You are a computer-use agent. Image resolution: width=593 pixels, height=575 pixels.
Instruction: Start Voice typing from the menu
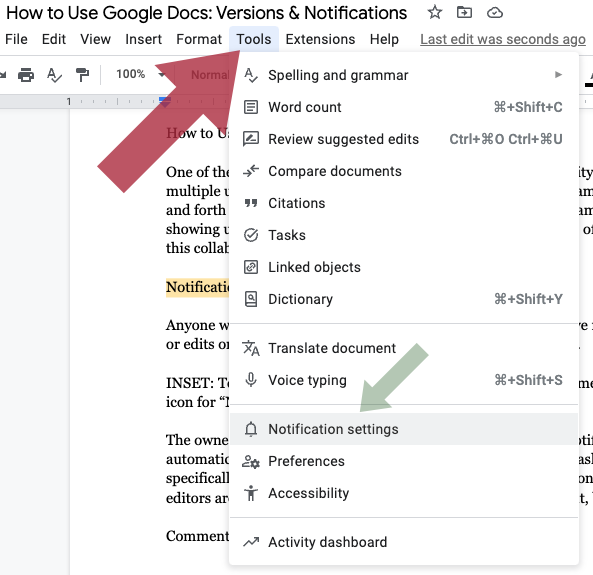pyautogui.click(x=404, y=380)
